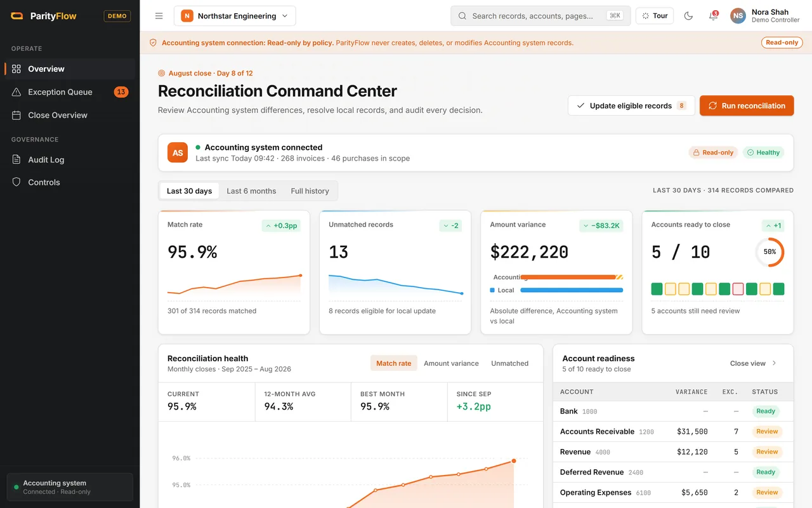Click the Read-only pill in banner
The image size is (812, 508).
(782, 43)
